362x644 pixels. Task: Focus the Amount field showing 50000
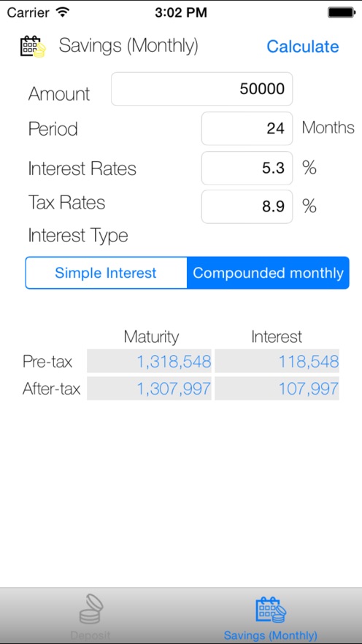pyautogui.click(x=201, y=89)
